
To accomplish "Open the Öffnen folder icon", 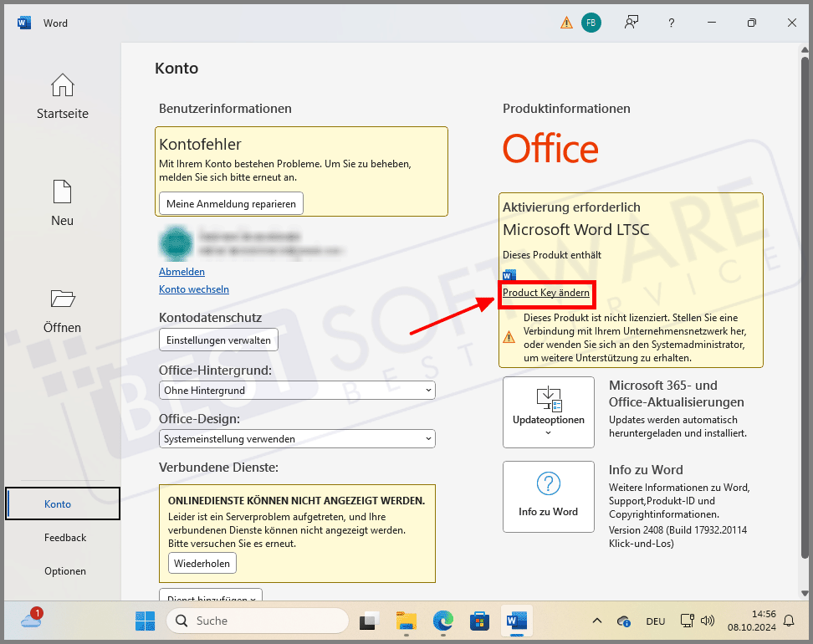I will coord(63,299).
